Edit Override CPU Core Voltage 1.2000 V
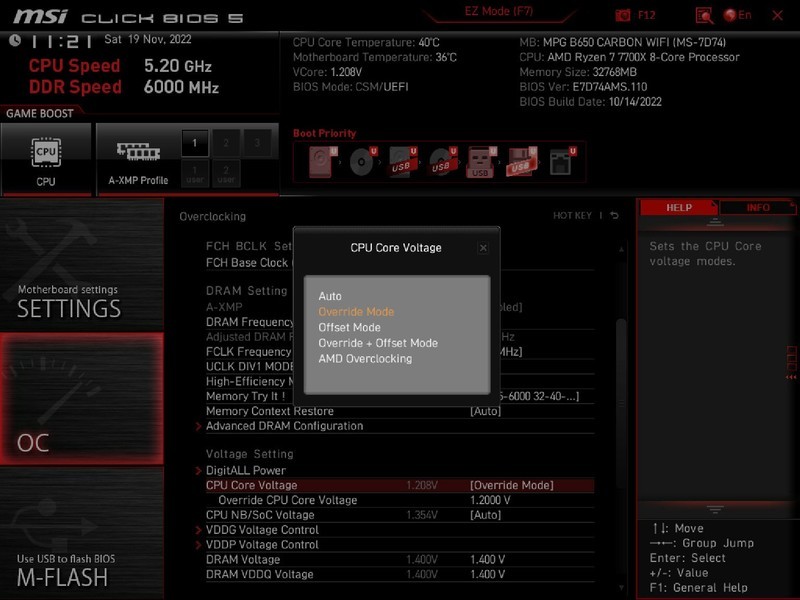Screen dimensions: 800x600 (490, 500)
